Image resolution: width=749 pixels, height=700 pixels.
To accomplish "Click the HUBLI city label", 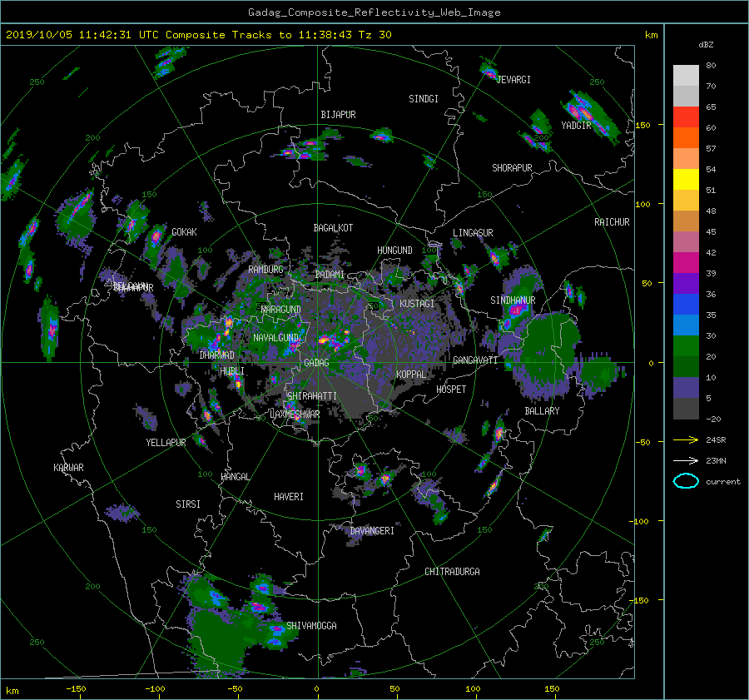I will (231, 371).
